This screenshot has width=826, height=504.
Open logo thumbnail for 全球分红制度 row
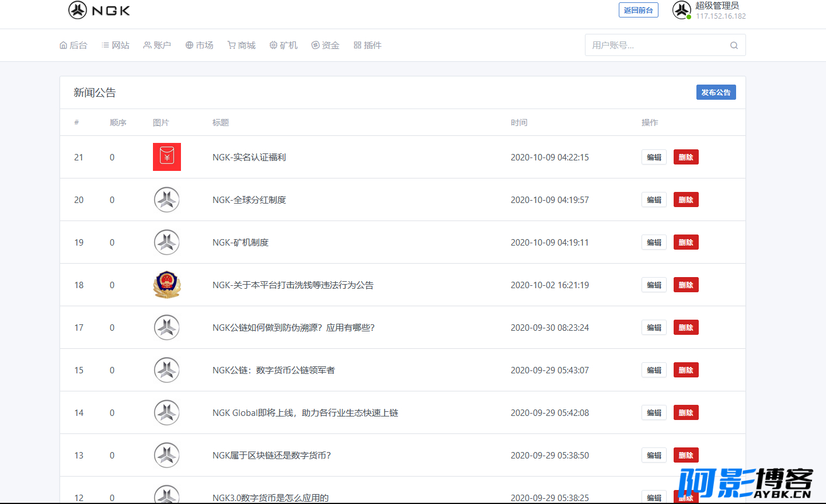click(x=167, y=199)
